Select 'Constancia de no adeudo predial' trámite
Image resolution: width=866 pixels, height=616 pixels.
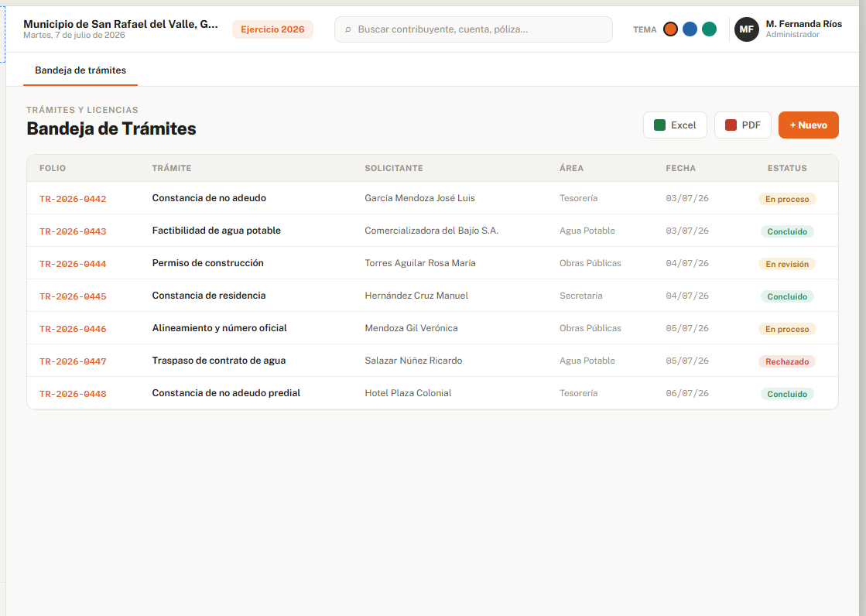coord(226,393)
